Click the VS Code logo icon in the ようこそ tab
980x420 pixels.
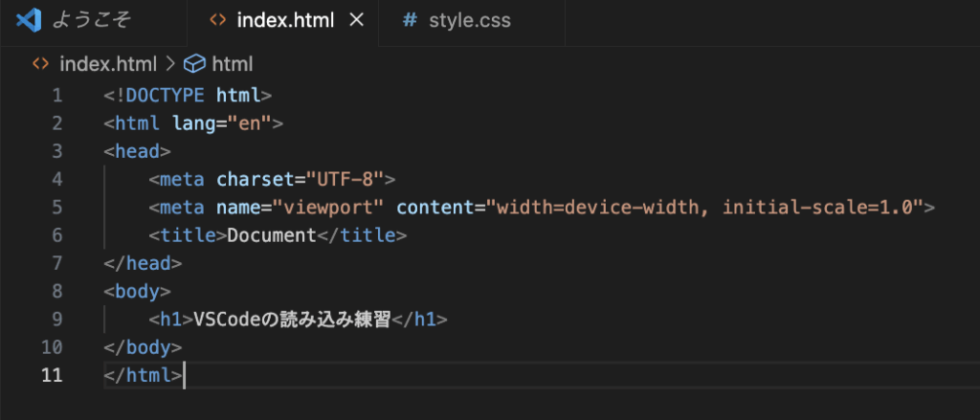point(29,21)
